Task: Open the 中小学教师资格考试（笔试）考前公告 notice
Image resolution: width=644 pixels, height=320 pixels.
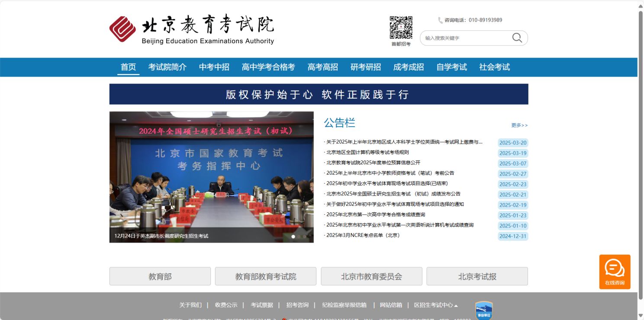Action: click(x=390, y=173)
